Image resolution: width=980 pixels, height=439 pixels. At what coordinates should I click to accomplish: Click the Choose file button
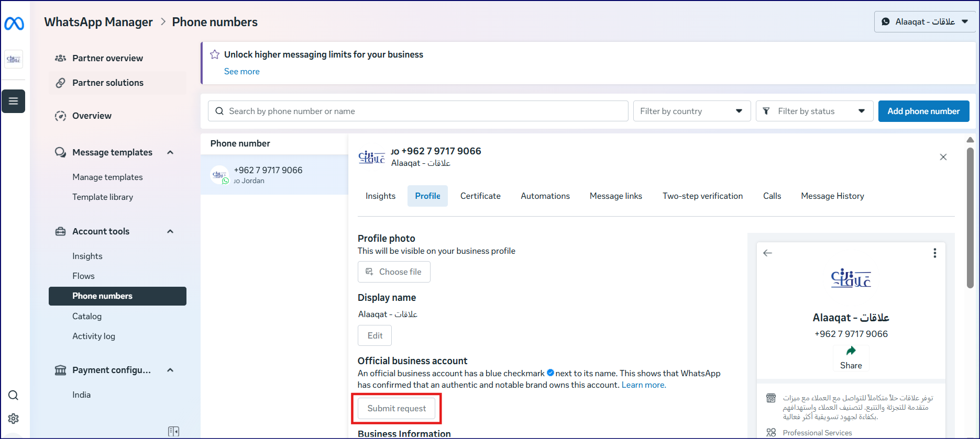coord(394,272)
